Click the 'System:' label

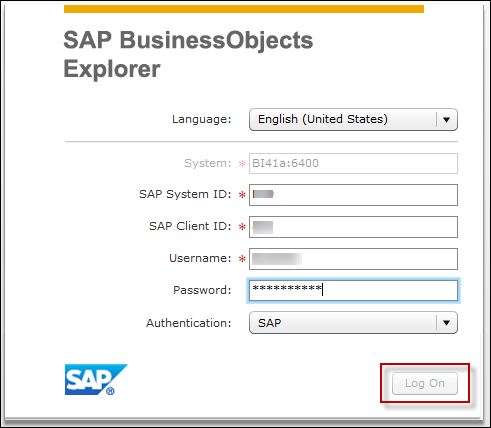click(x=208, y=163)
